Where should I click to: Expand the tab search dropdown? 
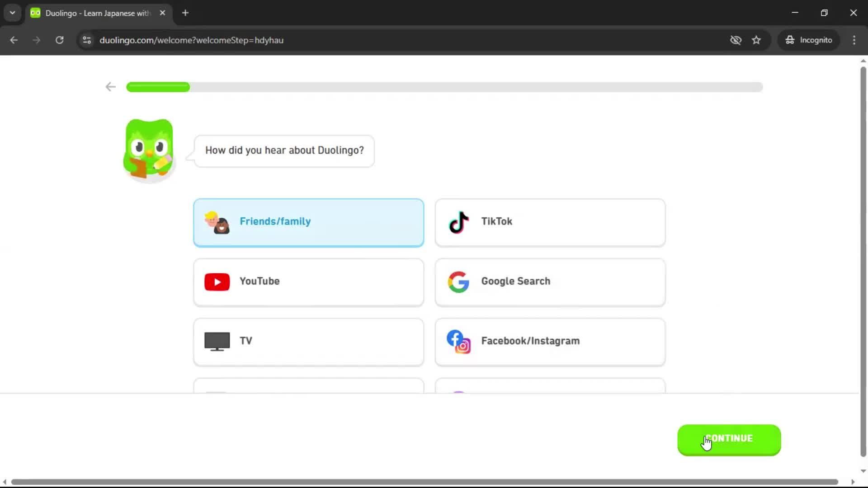tap(12, 13)
